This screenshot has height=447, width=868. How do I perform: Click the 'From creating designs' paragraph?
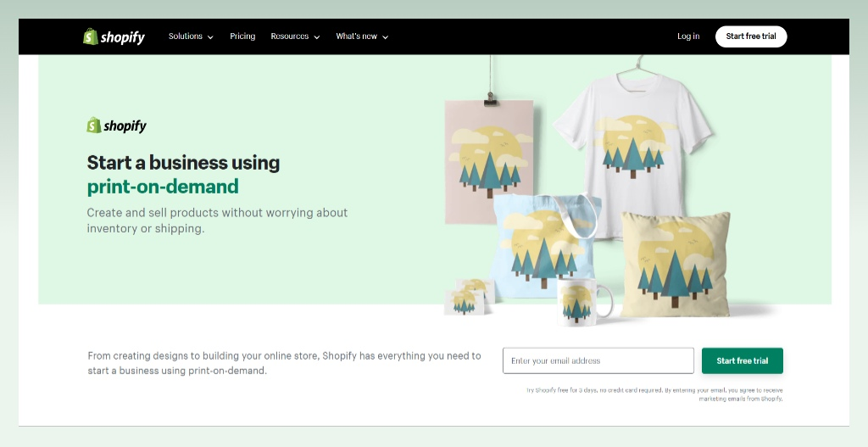point(284,363)
